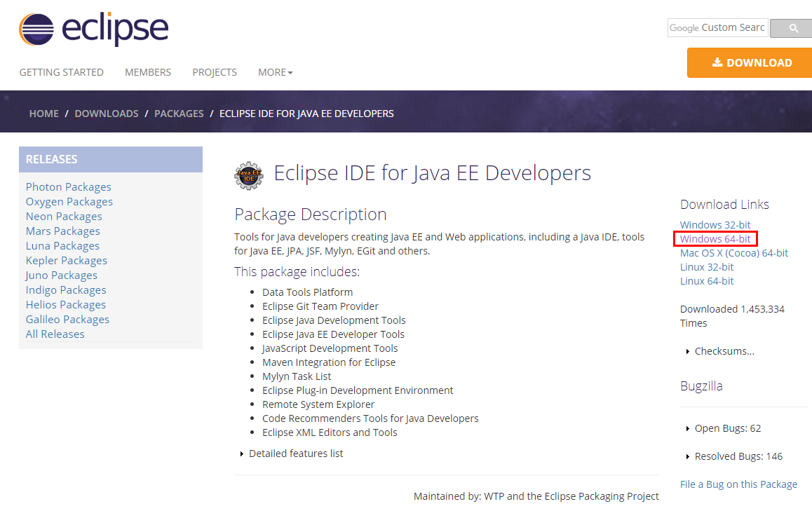Click the Package Description heading
Image resolution: width=812 pixels, height=511 pixels.
[311, 214]
